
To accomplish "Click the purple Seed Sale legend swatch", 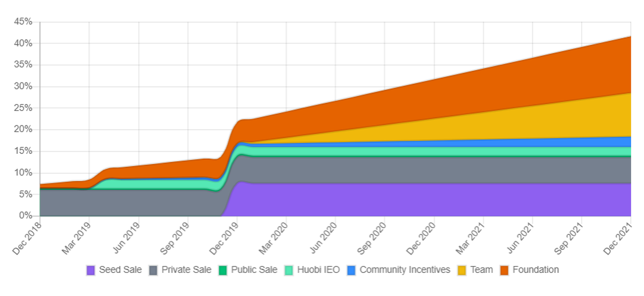I will point(91,270).
